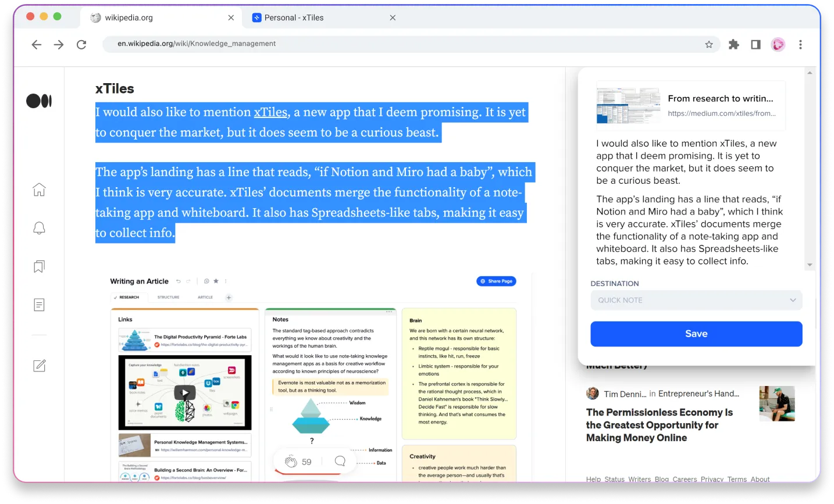Switch to the wikipedia.org browser tab
Image resolution: width=834 pixels, height=504 pixels.
tap(162, 18)
